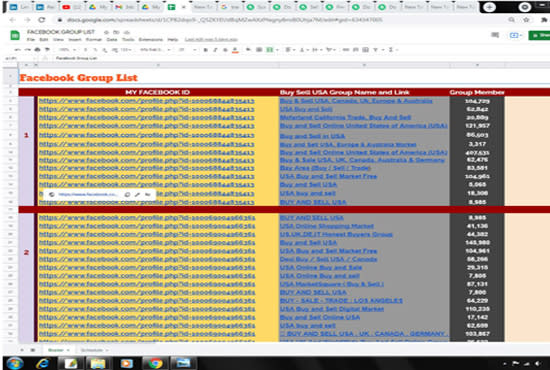550x370 pixels.
Task: Undo the last action in toolbar
Action: click(18, 50)
